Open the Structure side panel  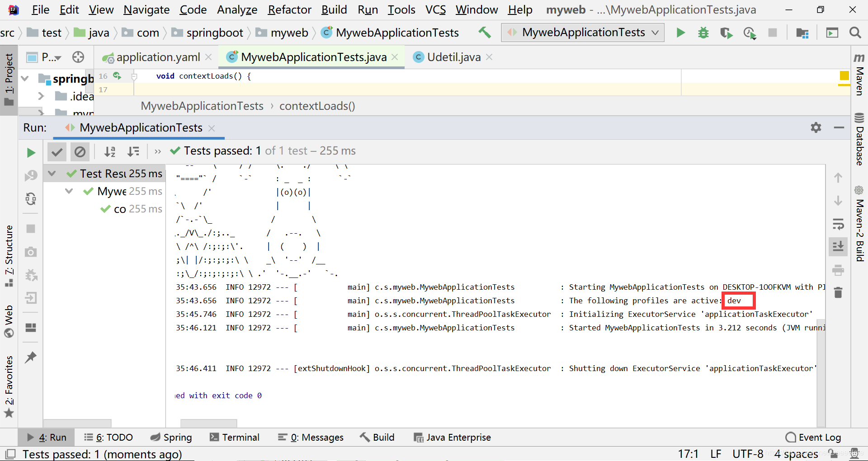pos(9,256)
